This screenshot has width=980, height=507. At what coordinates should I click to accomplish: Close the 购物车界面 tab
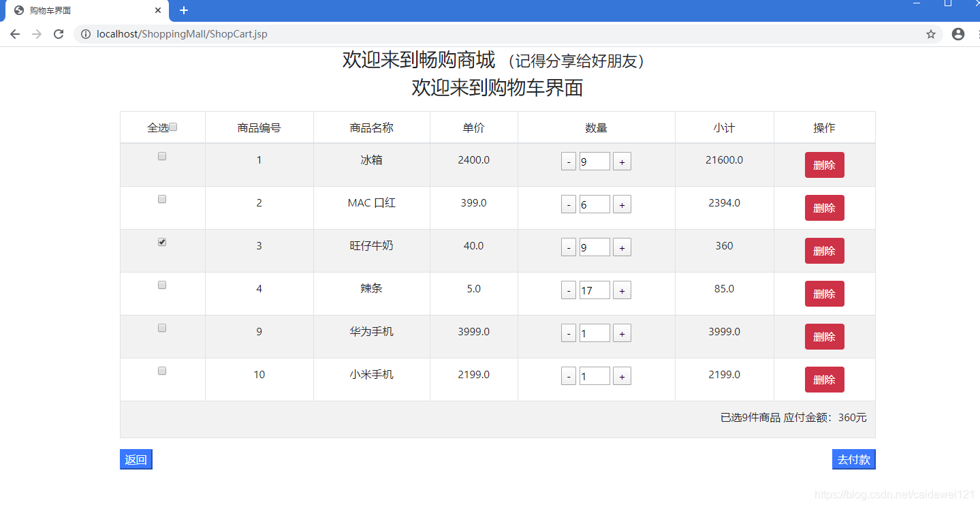(158, 10)
